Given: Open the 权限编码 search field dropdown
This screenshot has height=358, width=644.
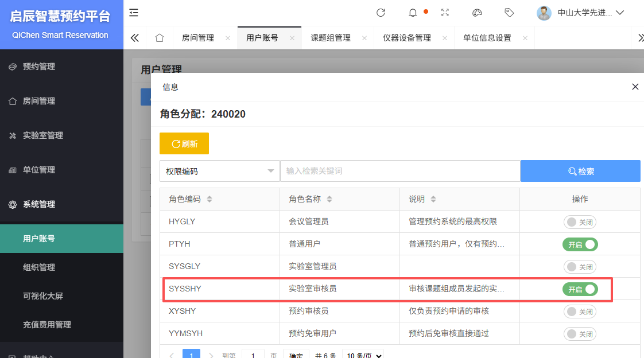Looking at the screenshot, I should 219,171.
